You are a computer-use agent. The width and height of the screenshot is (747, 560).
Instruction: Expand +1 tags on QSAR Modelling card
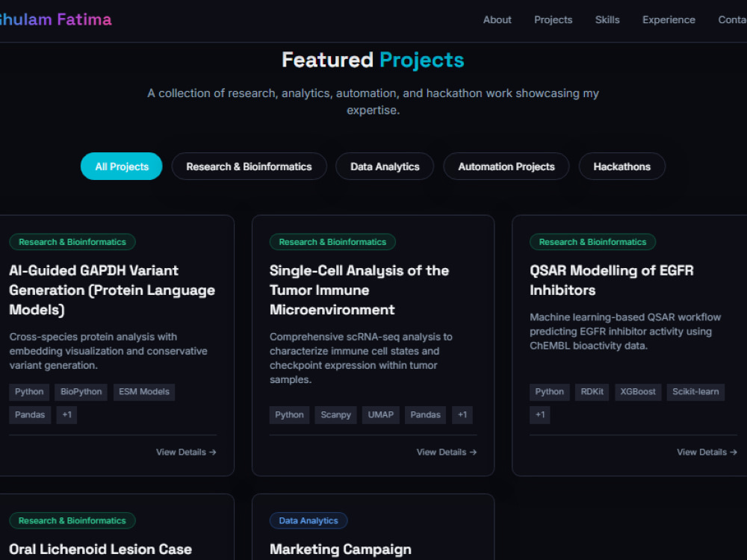click(x=540, y=414)
